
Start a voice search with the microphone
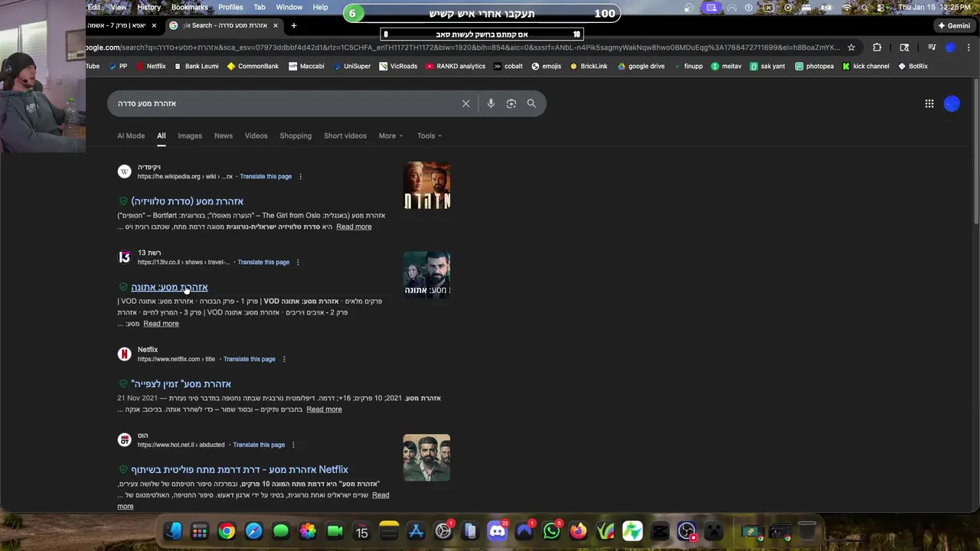491,103
